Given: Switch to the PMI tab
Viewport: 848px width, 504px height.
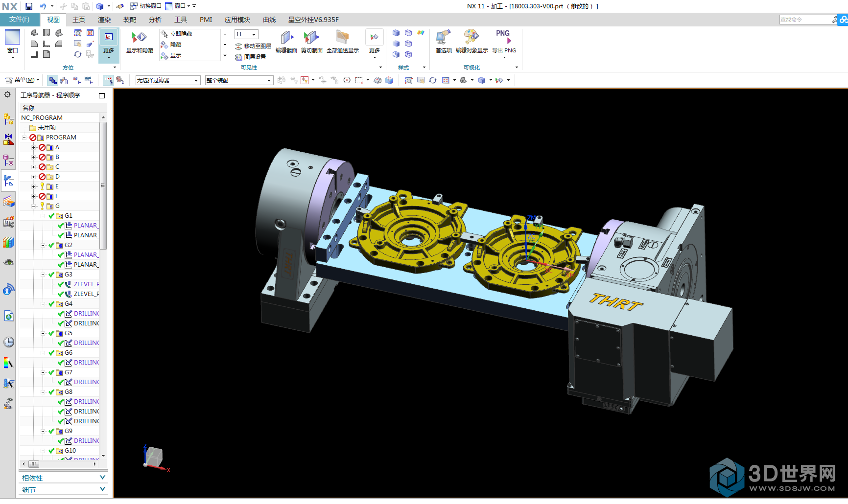Looking at the screenshot, I should pos(206,20).
